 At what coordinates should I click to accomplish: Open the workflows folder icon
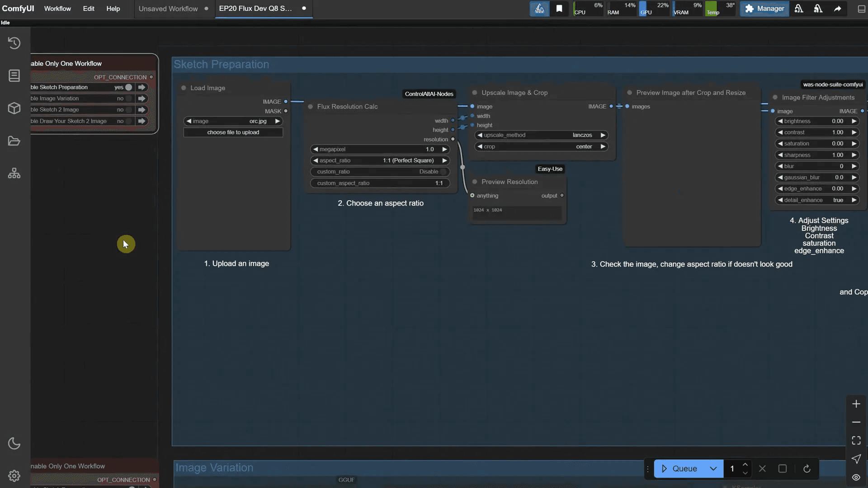(14, 141)
